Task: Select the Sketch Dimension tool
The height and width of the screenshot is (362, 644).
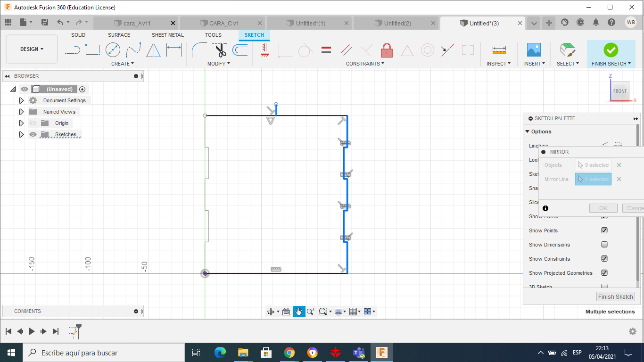Action: click(x=174, y=50)
